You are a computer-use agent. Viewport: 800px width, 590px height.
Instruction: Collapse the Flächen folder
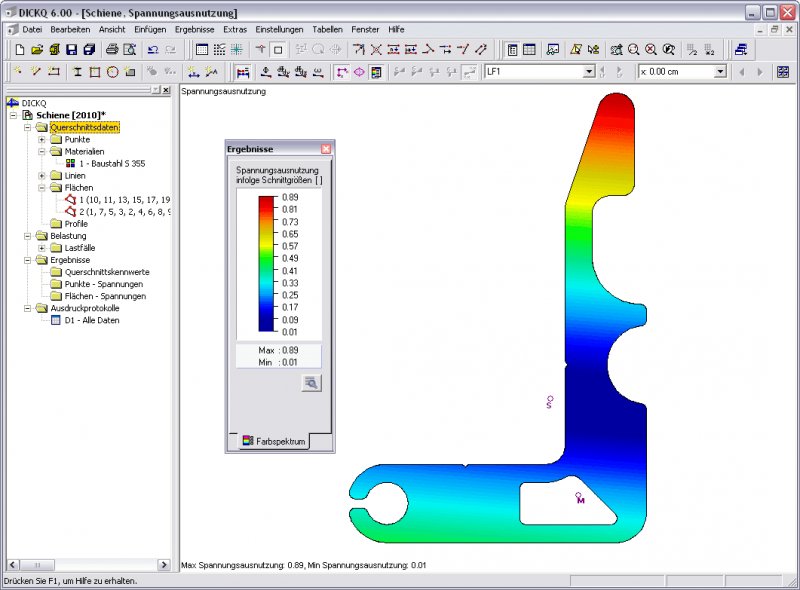click(x=42, y=188)
